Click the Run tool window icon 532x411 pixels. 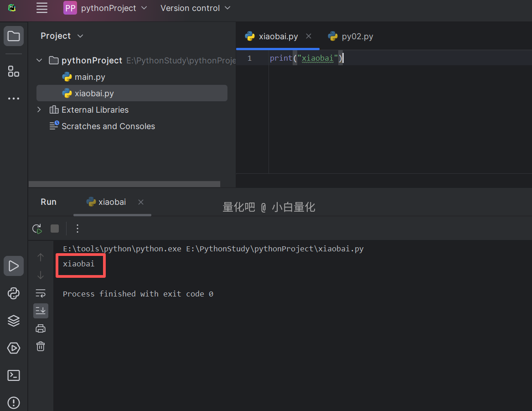[x=14, y=266]
